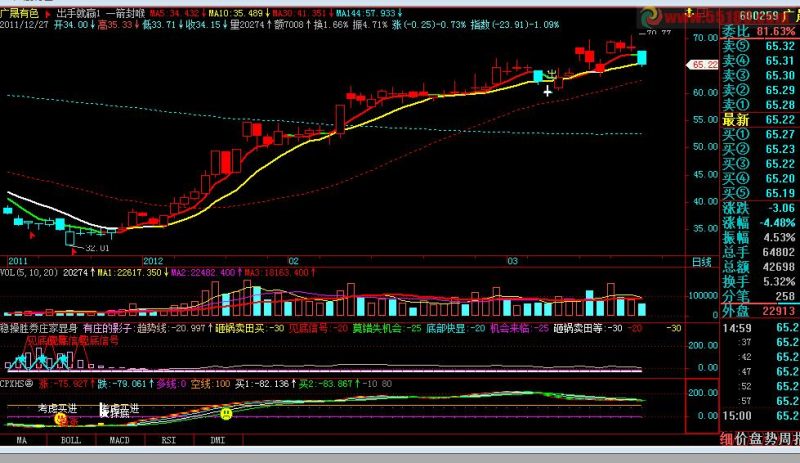Click the 价 tab in bottom right strip
The height and width of the screenshot is (463, 800).
741,440
